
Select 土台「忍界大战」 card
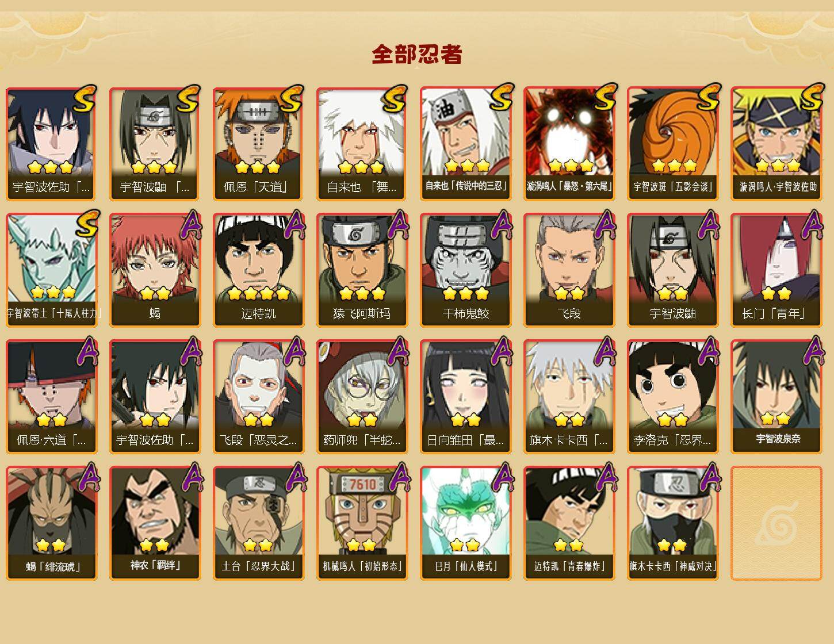(258, 523)
